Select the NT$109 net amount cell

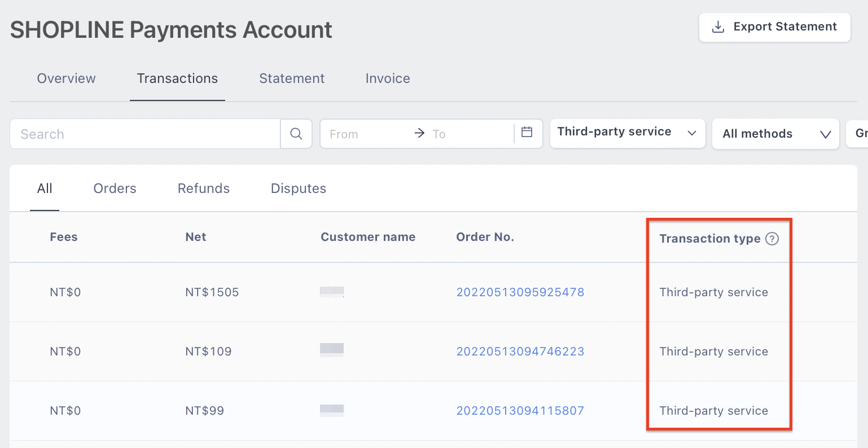coord(208,352)
